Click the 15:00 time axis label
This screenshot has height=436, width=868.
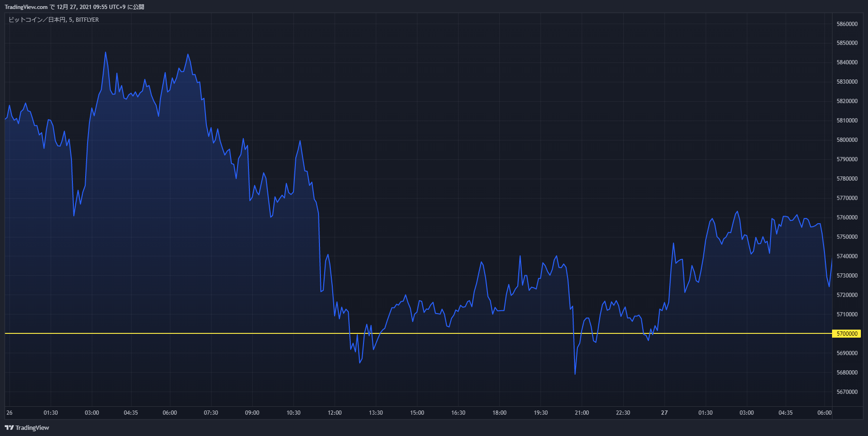(417, 413)
